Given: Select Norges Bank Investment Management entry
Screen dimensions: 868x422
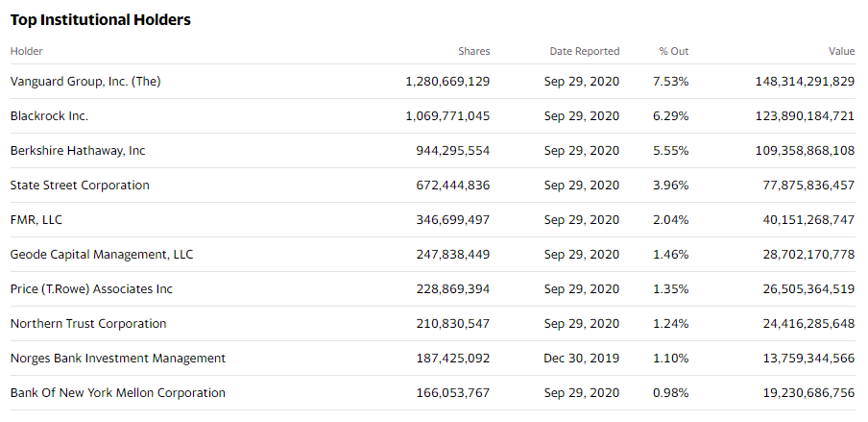Looking at the screenshot, I should point(117,359).
